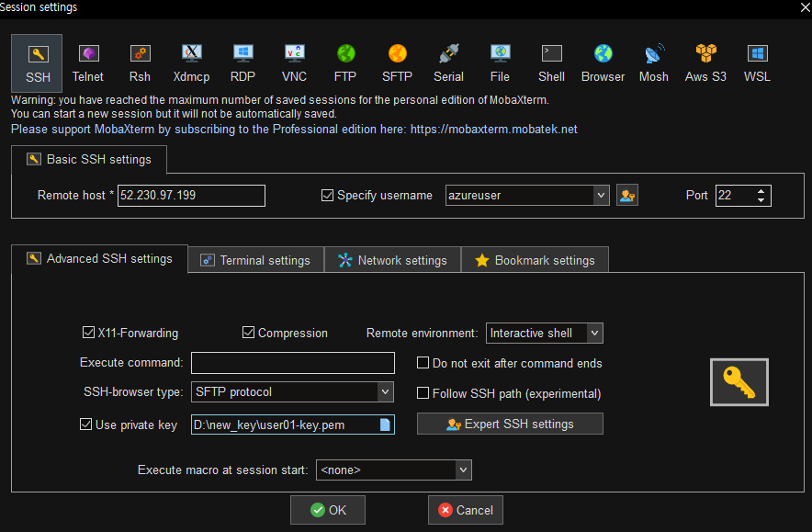This screenshot has height=532, width=812.
Task: Disable X11-Forwarding checkbox
Action: click(x=88, y=333)
